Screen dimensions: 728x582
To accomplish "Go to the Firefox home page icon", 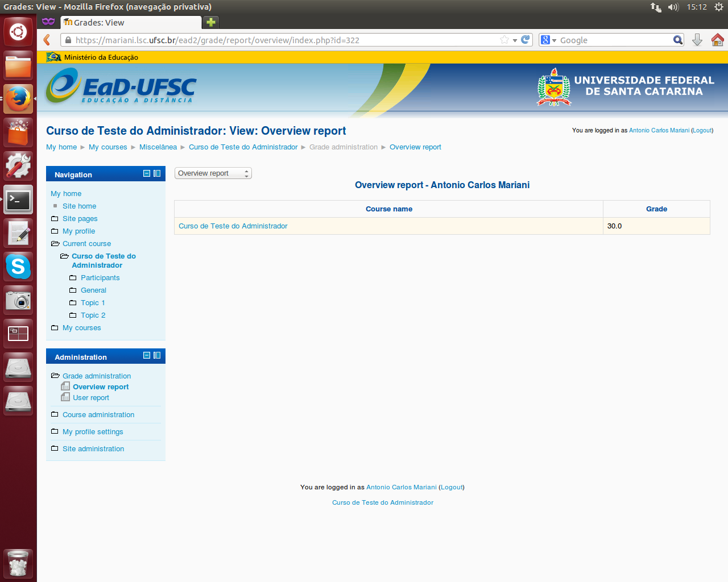I will pos(717,40).
